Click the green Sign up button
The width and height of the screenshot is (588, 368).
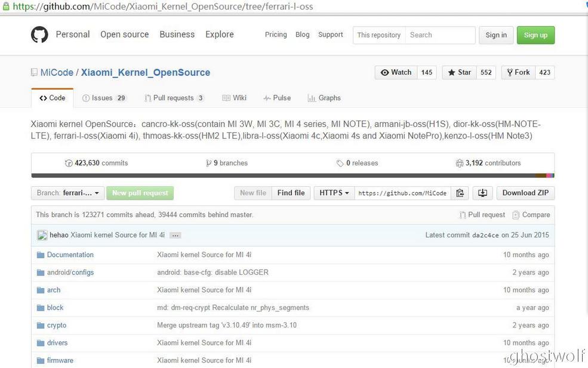click(535, 35)
